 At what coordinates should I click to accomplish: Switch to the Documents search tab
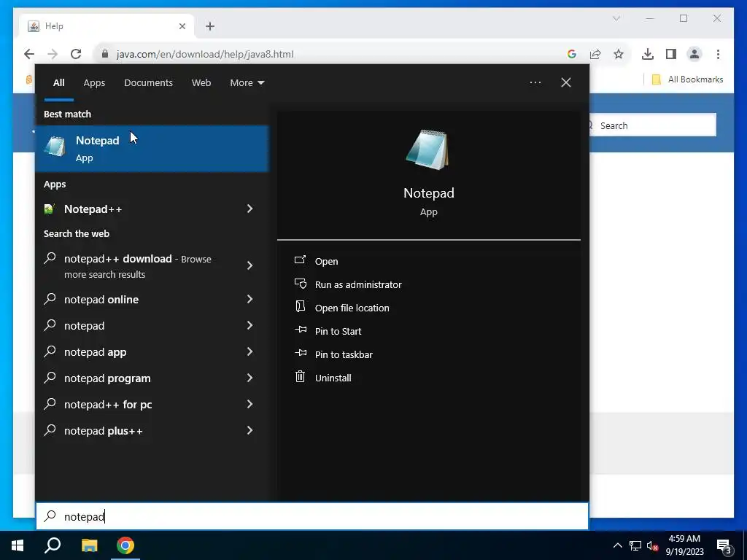coord(148,83)
